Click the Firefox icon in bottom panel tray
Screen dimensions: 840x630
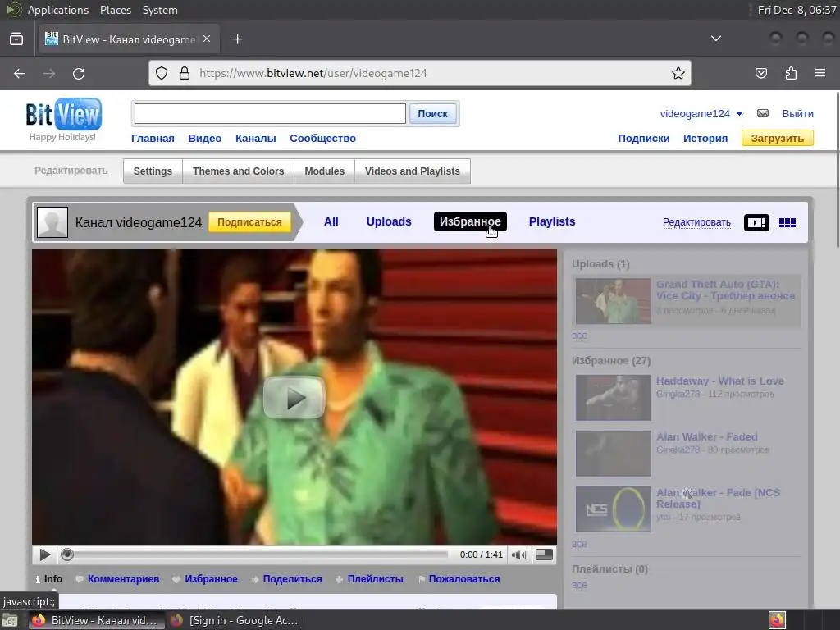[777, 620]
